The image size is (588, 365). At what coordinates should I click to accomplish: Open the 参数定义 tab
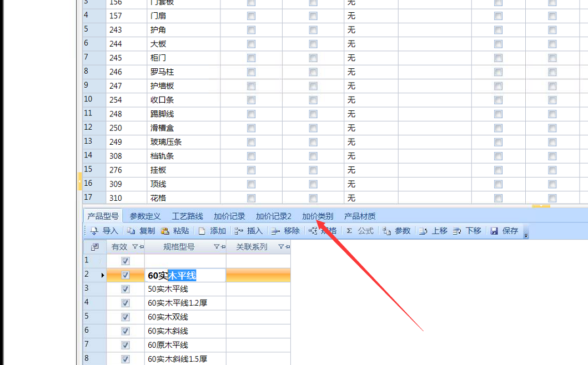(x=145, y=216)
